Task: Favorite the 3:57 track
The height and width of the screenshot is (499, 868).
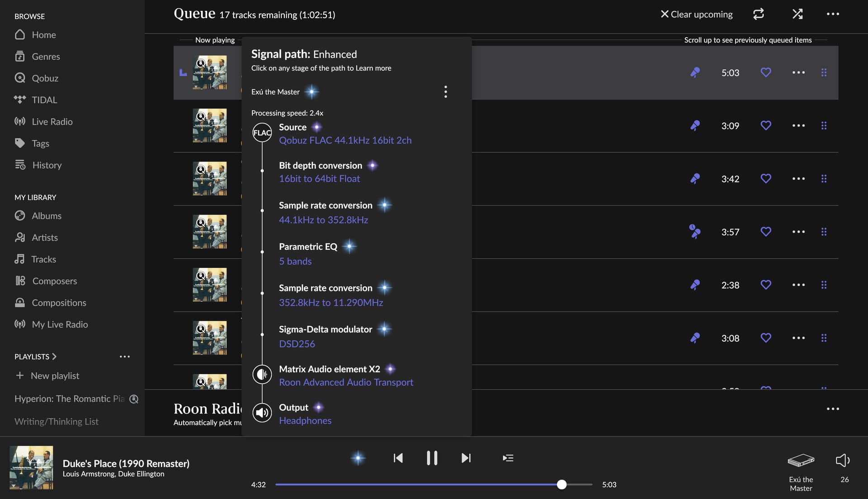Action: [766, 232]
